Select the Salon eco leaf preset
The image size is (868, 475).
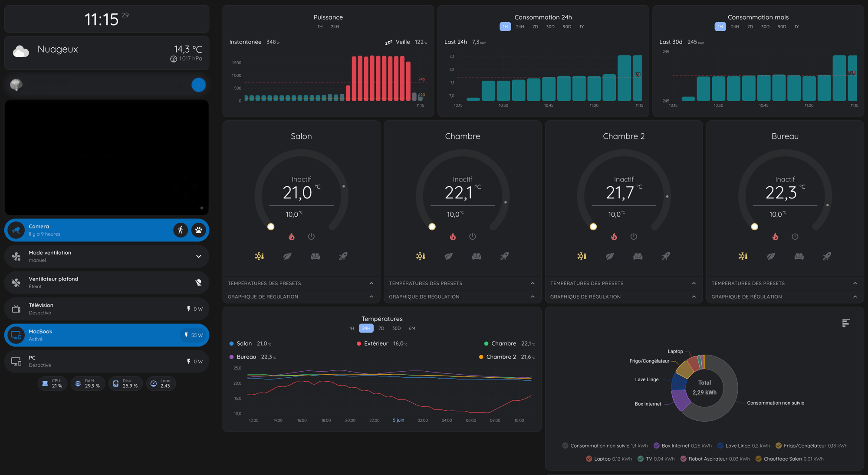pos(287,256)
